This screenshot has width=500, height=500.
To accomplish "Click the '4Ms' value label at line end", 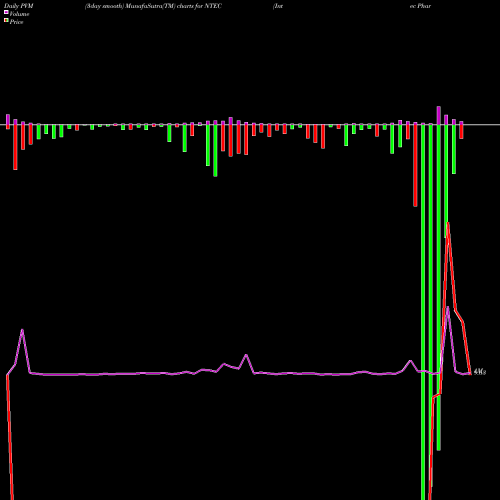I will pos(480,371).
